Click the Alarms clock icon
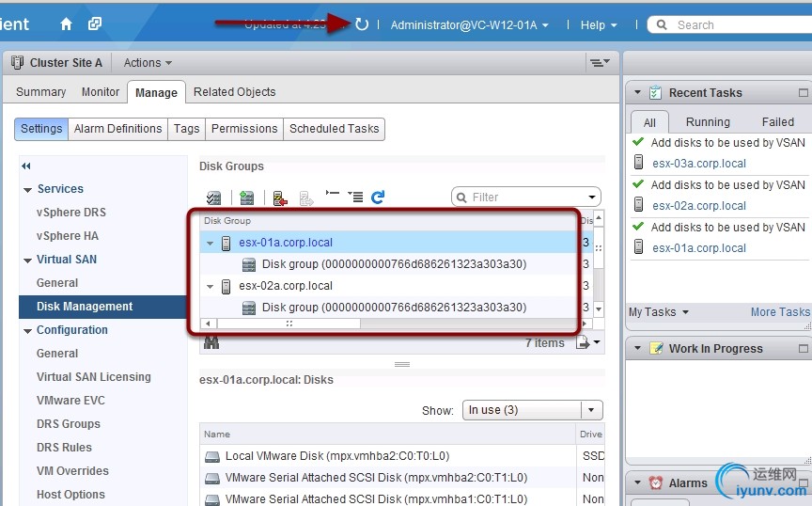 656,483
